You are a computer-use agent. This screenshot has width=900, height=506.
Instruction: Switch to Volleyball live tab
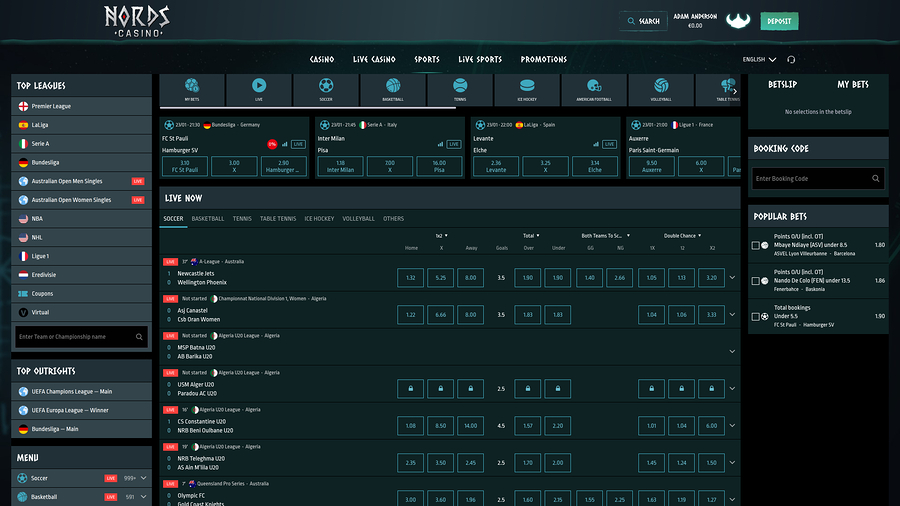[358, 219]
